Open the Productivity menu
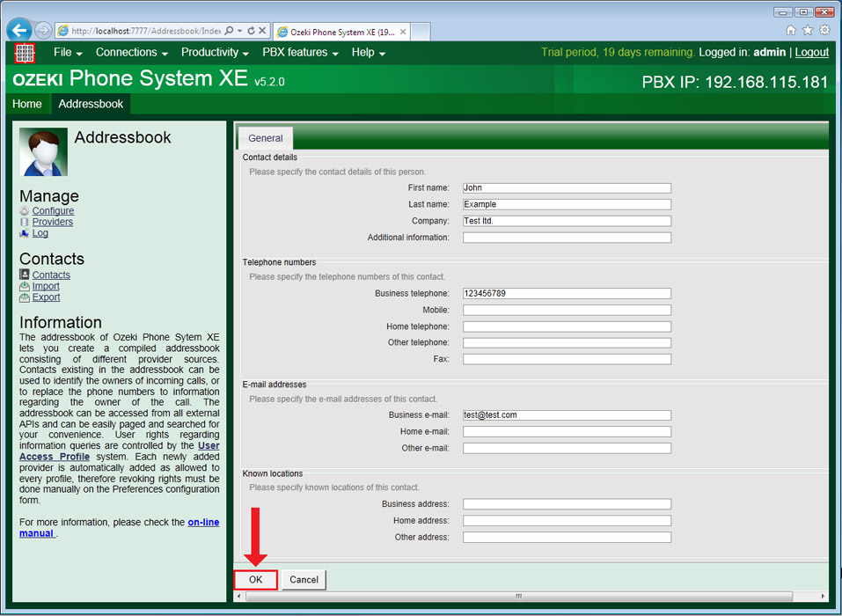 [215, 53]
